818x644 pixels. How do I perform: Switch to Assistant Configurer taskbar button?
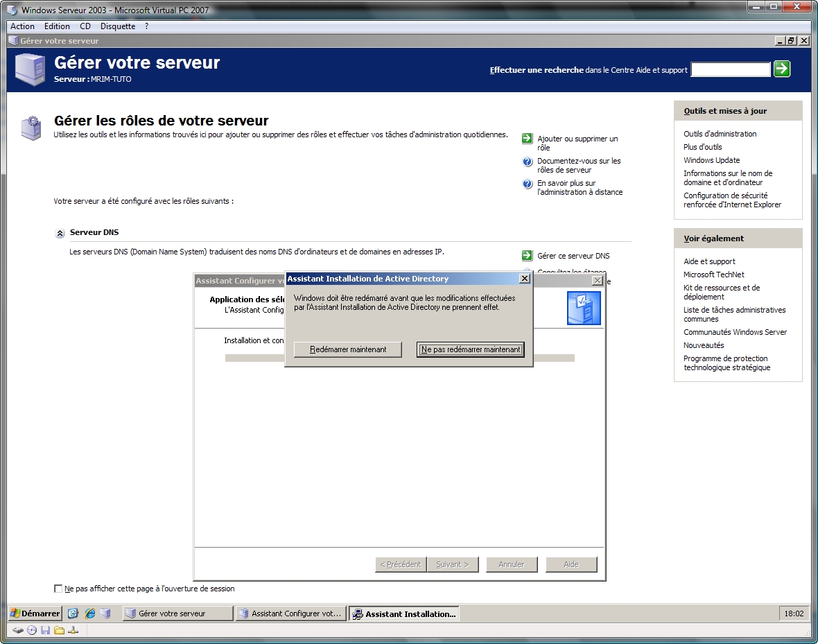pyautogui.click(x=291, y=613)
